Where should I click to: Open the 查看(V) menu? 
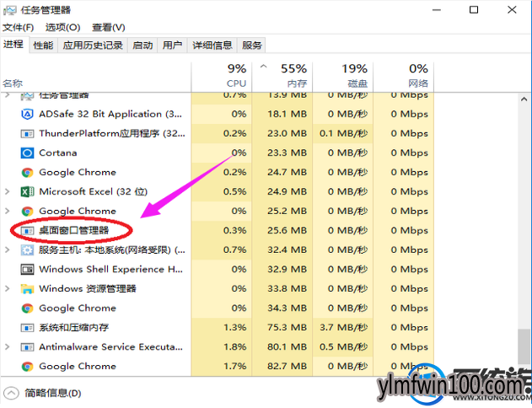109,27
